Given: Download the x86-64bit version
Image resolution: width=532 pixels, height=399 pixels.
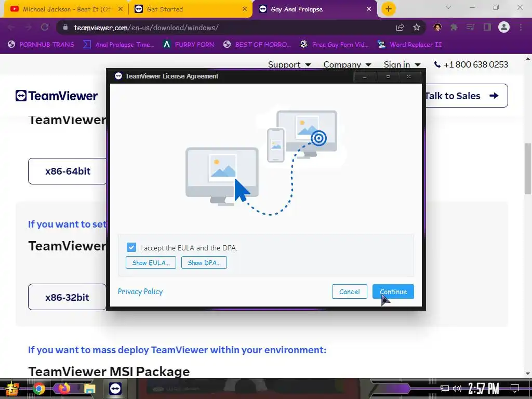Looking at the screenshot, I should (x=68, y=171).
